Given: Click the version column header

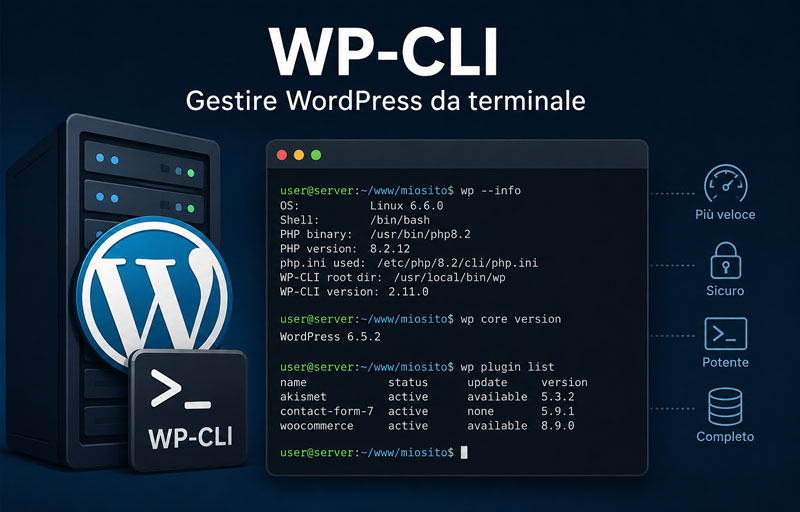Looking at the screenshot, I should pos(564,382).
